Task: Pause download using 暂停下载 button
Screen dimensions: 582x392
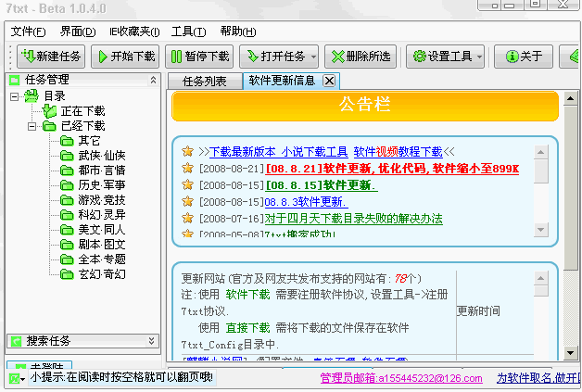Action: 199,57
